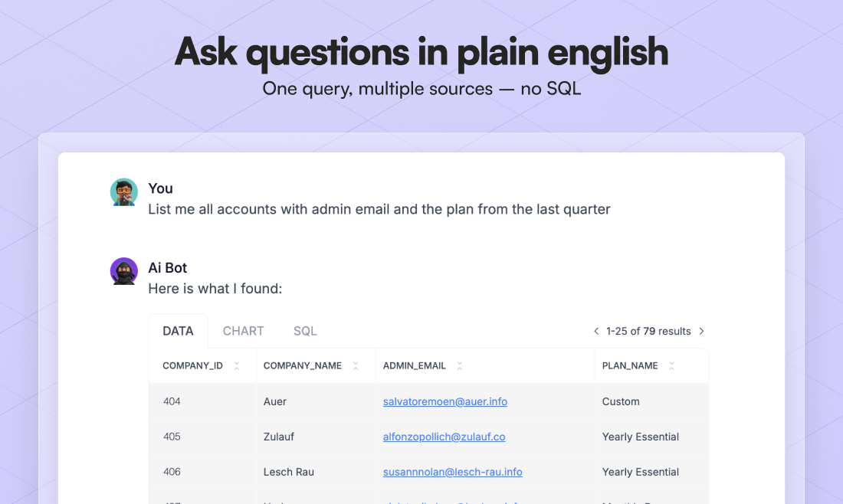Viewport: 843px width, 504px height.
Task: Click the COMPANY_NAME column header
Action: point(303,366)
